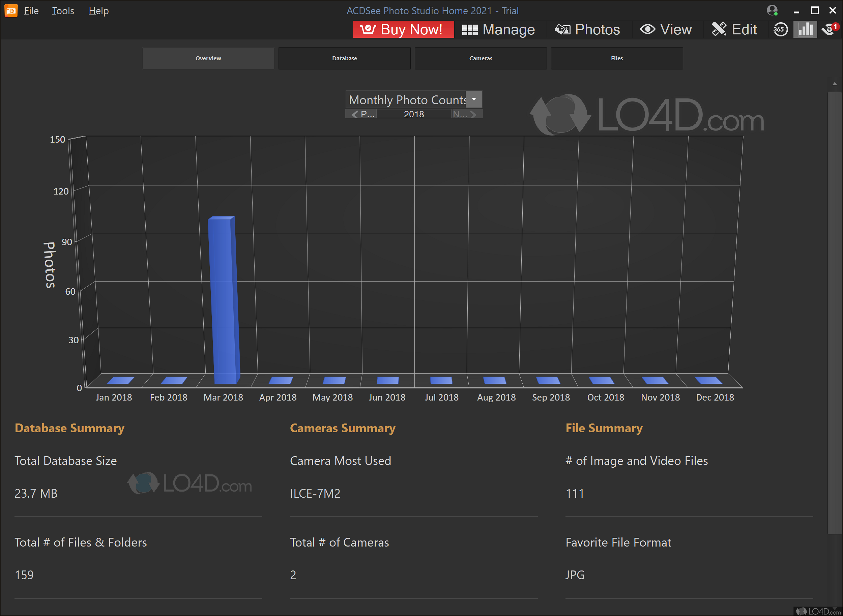Switch to the Cameras tab
This screenshot has width=843, height=616.
pos(481,58)
